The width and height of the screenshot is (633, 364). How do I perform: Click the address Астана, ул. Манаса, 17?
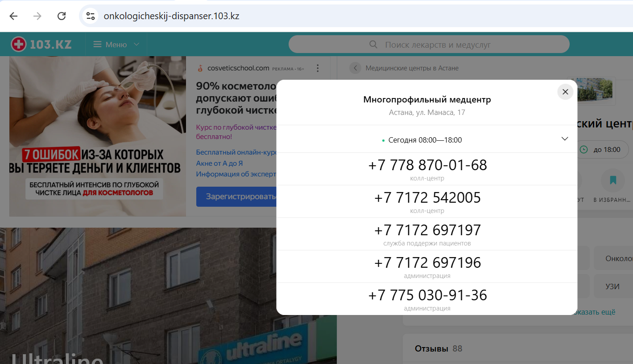[427, 112]
